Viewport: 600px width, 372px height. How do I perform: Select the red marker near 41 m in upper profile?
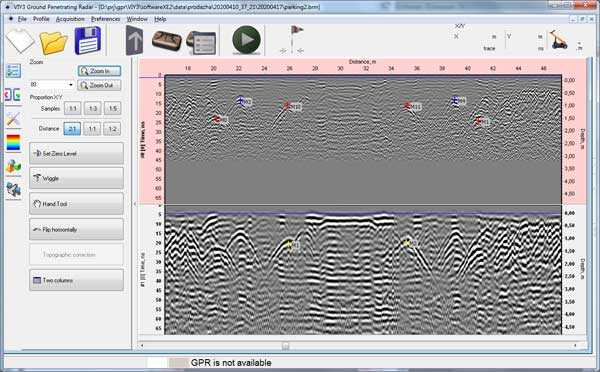click(478, 121)
